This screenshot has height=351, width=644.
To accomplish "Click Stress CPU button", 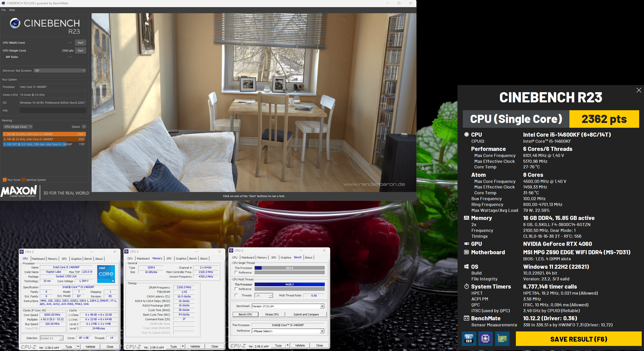I will [272, 314].
